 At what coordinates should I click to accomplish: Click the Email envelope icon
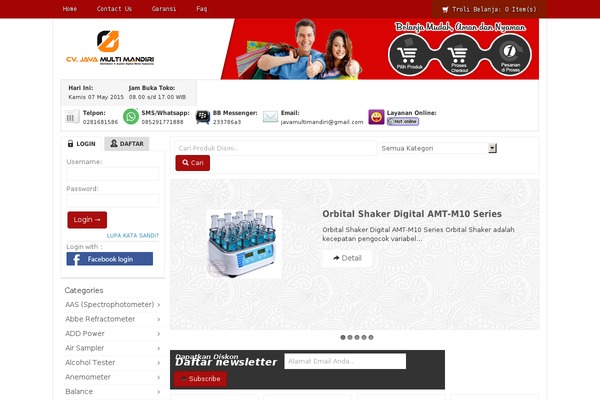[x=270, y=117]
